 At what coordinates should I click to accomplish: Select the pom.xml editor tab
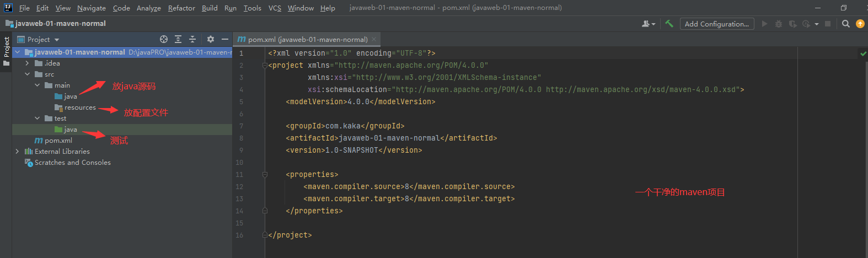tap(303, 39)
